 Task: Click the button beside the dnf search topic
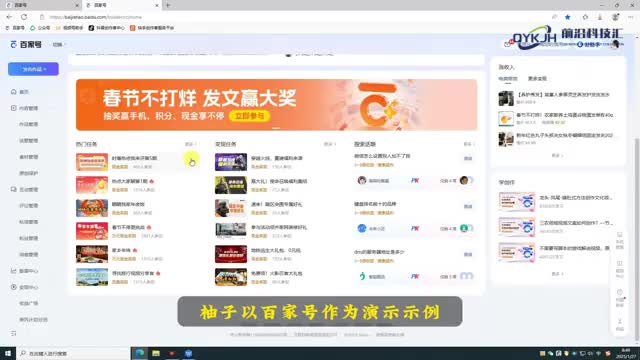[x=468, y=254]
